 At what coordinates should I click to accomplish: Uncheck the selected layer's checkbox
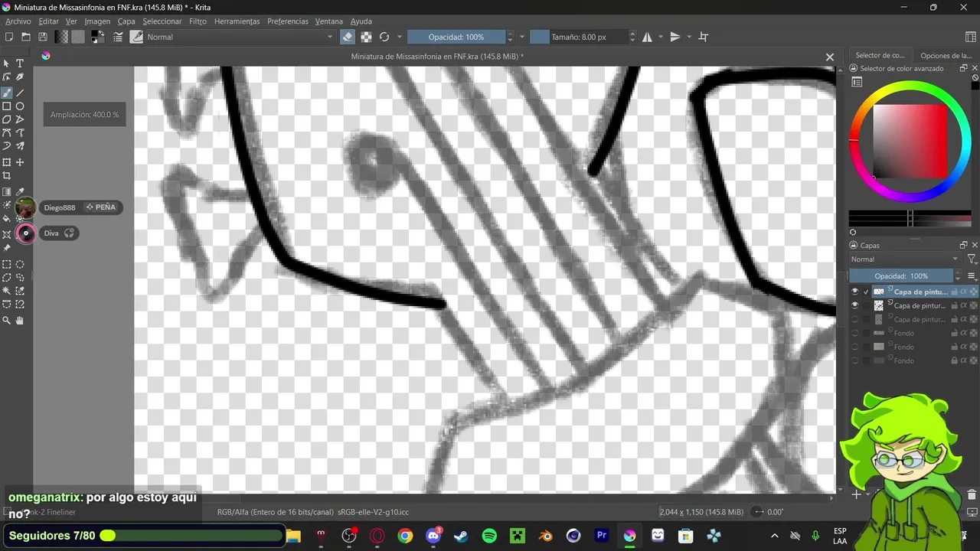866,292
